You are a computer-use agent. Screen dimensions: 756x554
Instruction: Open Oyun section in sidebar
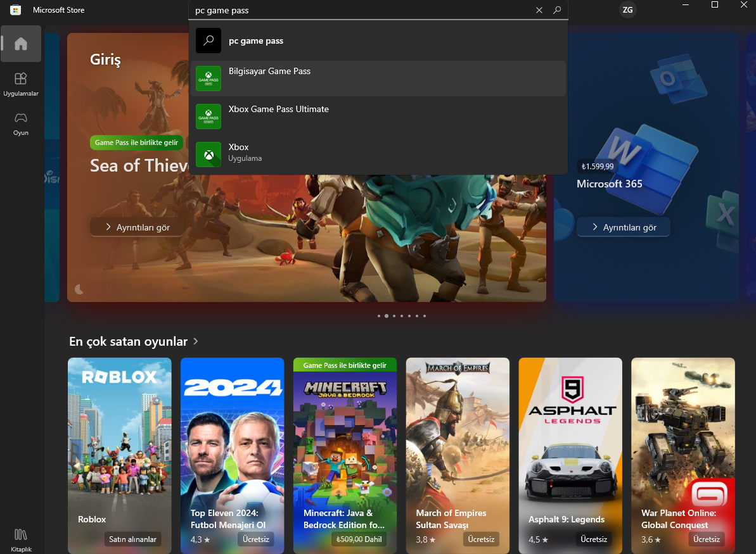click(21, 124)
